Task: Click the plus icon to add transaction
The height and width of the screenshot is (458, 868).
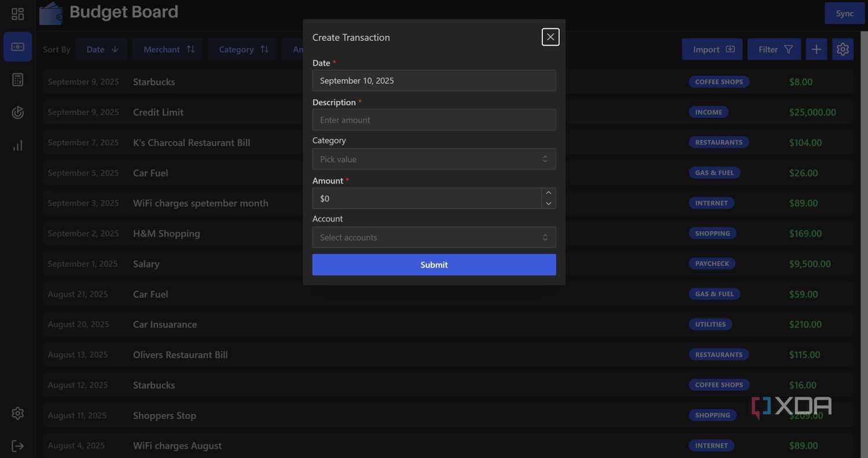Action: [816, 50]
